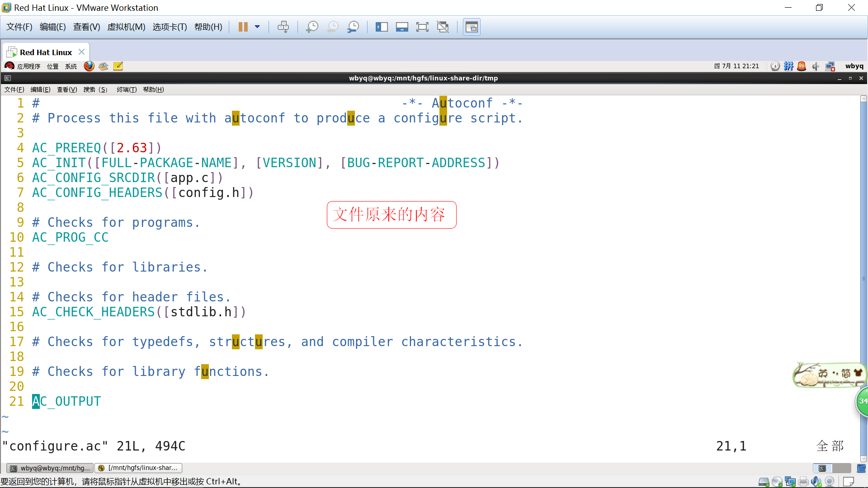This screenshot has height=488, width=868.
Task: Pause the virtual machine
Action: [x=243, y=27]
